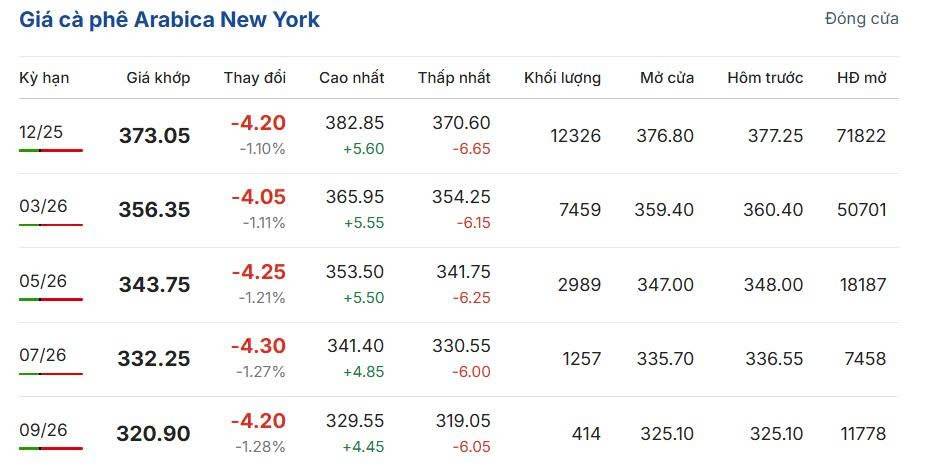
Task: Click the Khối lượng column header
Action: [562, 78]
